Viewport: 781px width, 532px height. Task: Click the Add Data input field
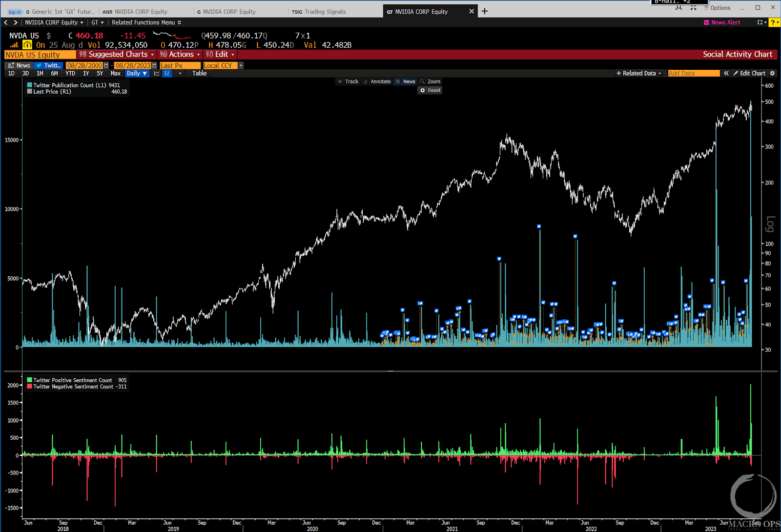point(694,73)
